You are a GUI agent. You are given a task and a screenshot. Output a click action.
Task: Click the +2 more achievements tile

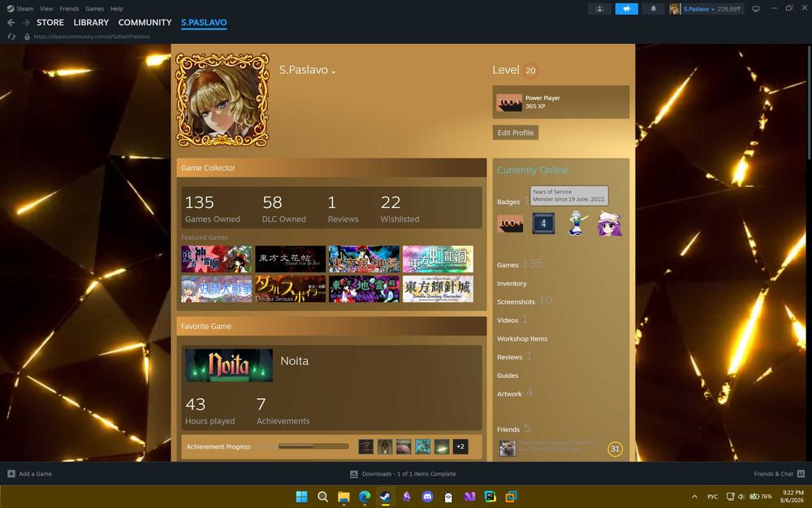(x=460, y=446)
